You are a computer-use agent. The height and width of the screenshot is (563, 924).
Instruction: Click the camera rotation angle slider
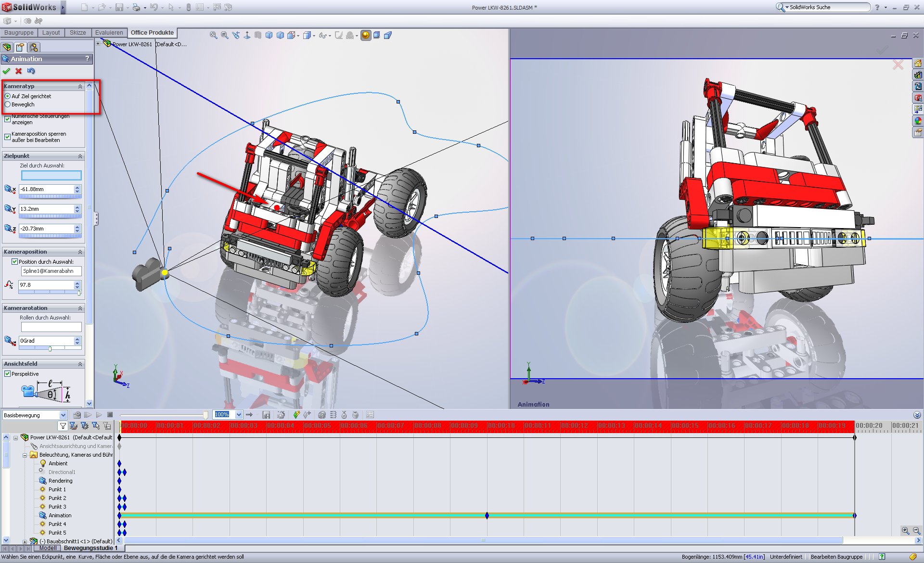(50, 348)
